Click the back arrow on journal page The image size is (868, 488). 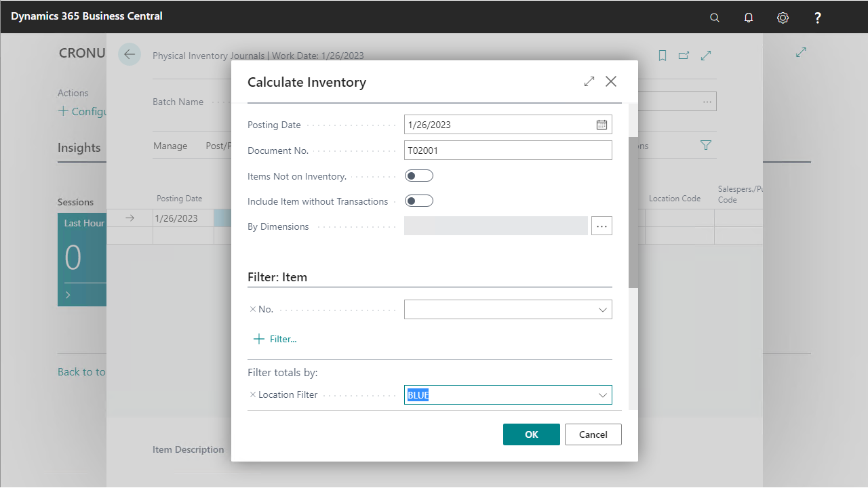129,55
